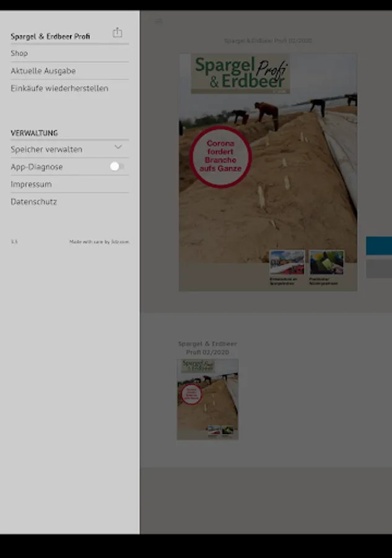The image size is (392, 558).
Task: Open the Impressum page
Action: (x=69, y=184)
